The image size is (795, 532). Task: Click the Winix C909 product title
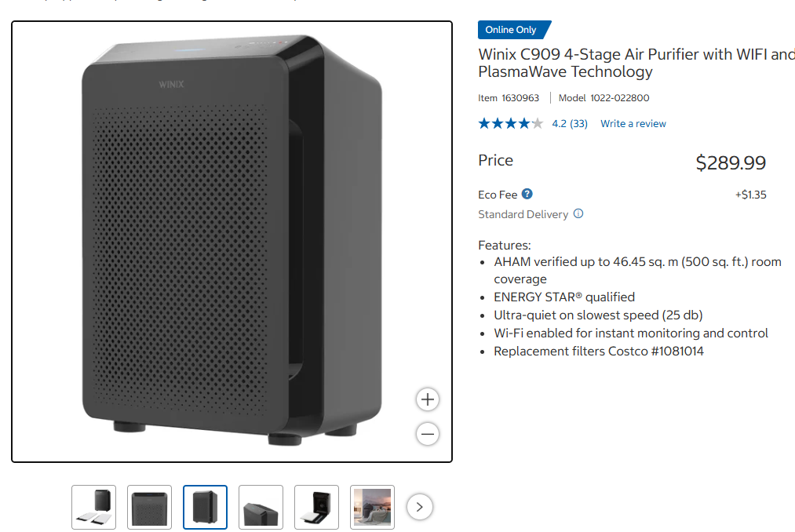pyautogui.click(x=636, y=63)
